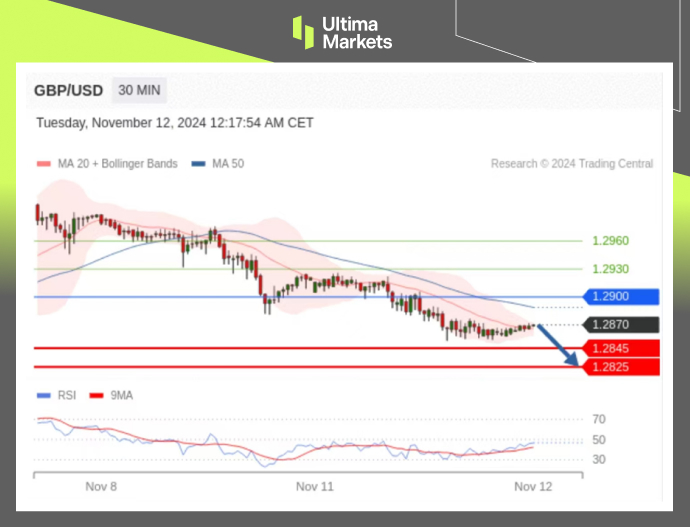Click the Nov 8 date axis label
The image size is (690, 527).
[100, 486]
